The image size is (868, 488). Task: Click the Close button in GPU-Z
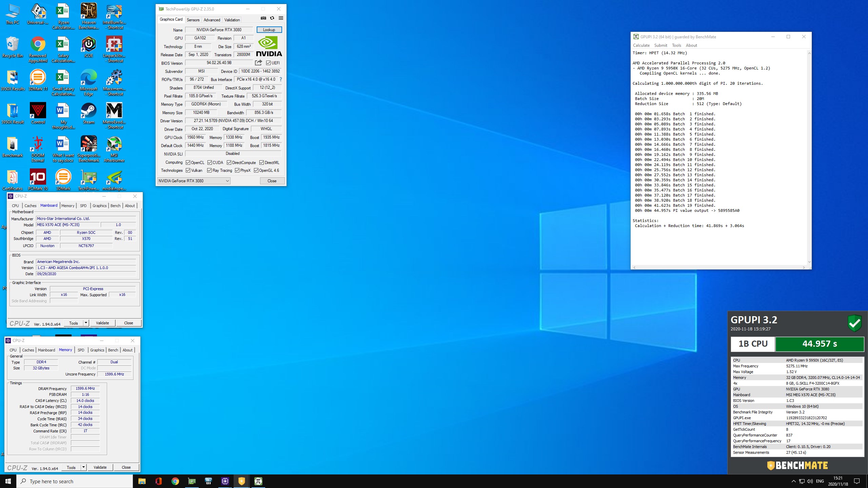tap(272, 181)
